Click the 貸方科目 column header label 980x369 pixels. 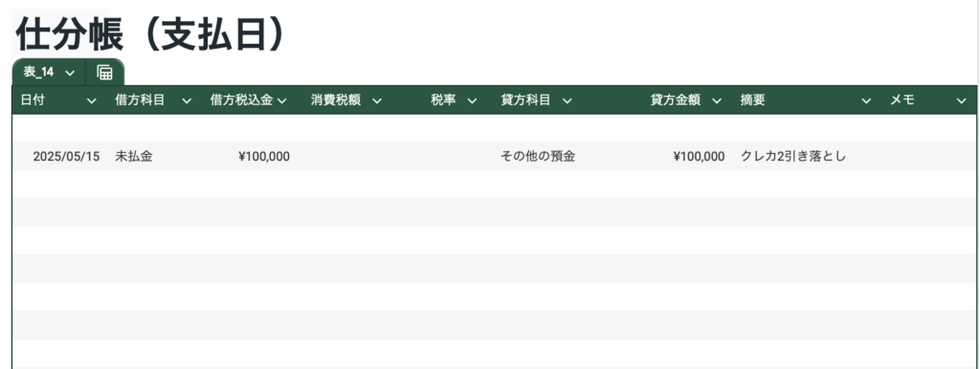(x=525, y=100)
